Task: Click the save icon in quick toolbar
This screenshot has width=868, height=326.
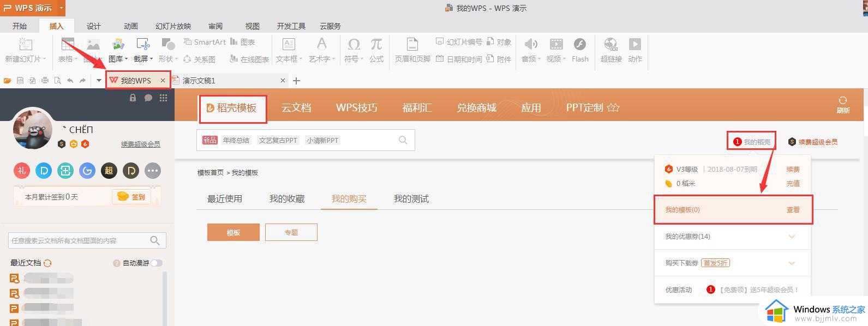Action: [20, 81]
